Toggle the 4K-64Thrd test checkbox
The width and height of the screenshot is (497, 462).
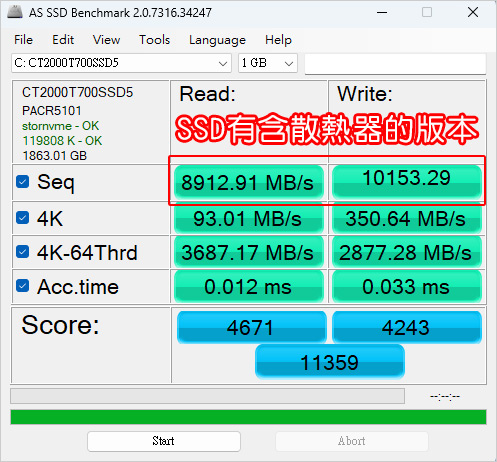point(23,252)
